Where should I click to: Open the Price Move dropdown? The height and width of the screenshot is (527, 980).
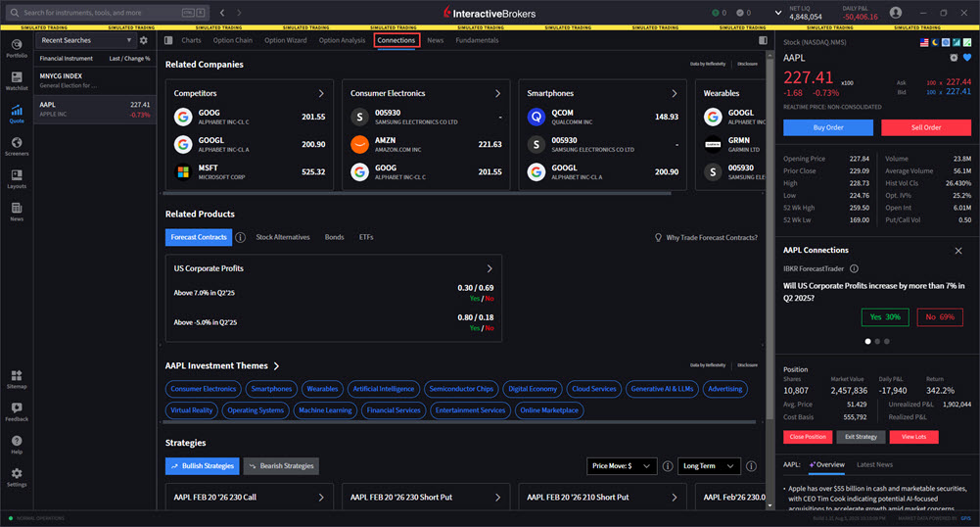622,466
